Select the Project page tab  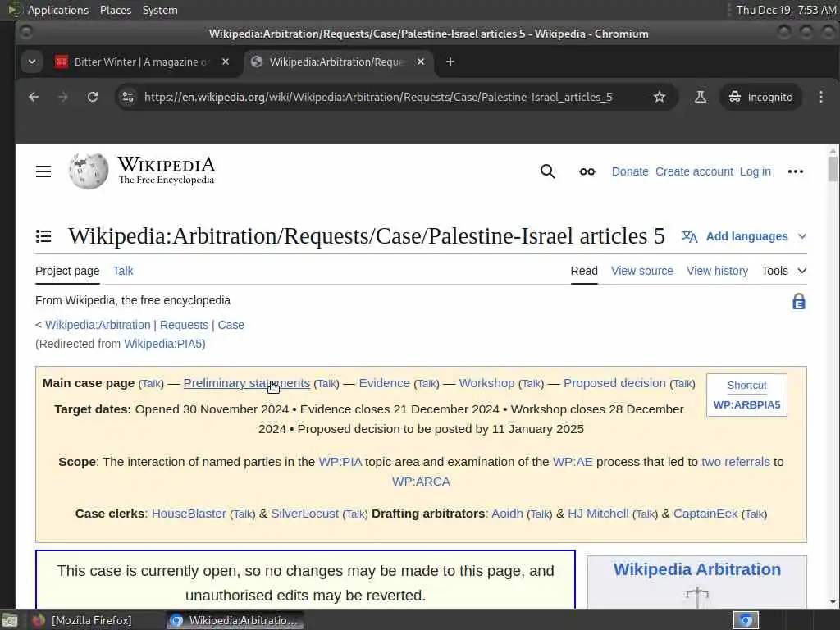67,271
